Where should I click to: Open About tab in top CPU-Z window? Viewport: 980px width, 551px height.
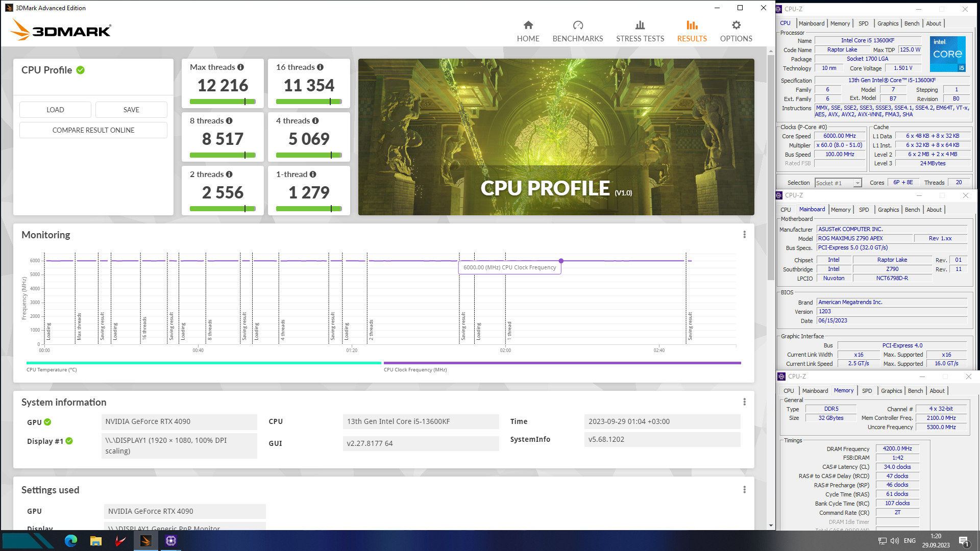934,23
